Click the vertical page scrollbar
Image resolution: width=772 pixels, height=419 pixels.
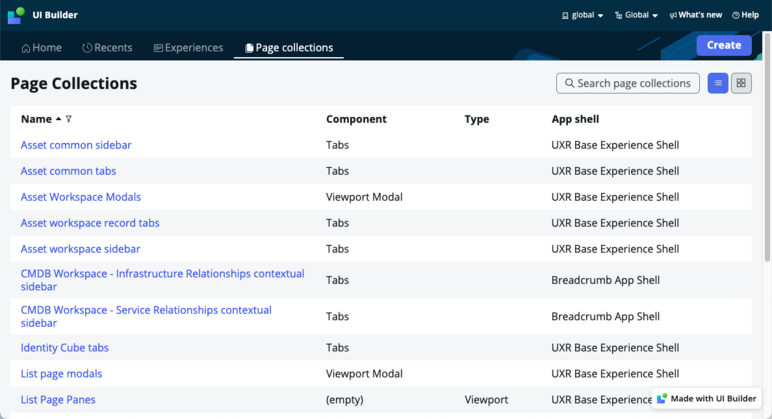click(767, 148)
